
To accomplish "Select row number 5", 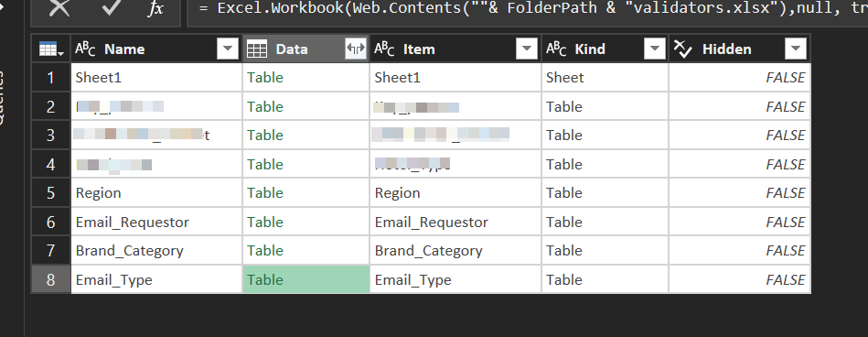I will 51,193.
